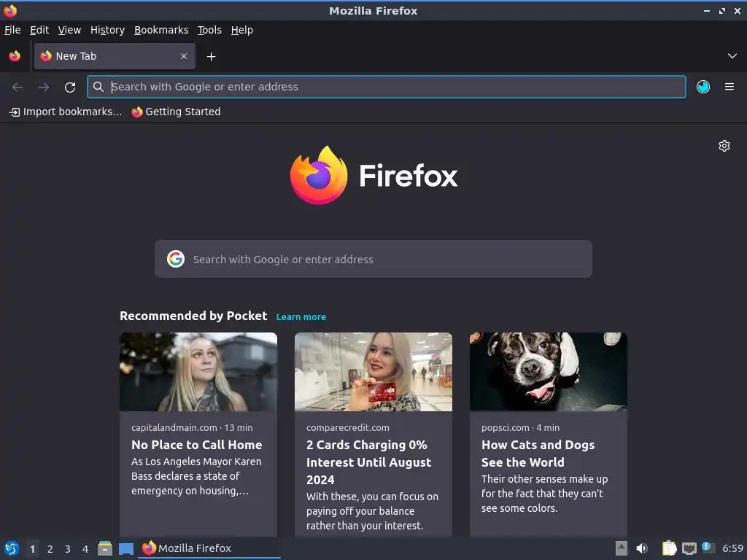Open the application hamburger menu
Image resolution: width=747 pixels, height=560 pixels.
click(x=729, y=87)
